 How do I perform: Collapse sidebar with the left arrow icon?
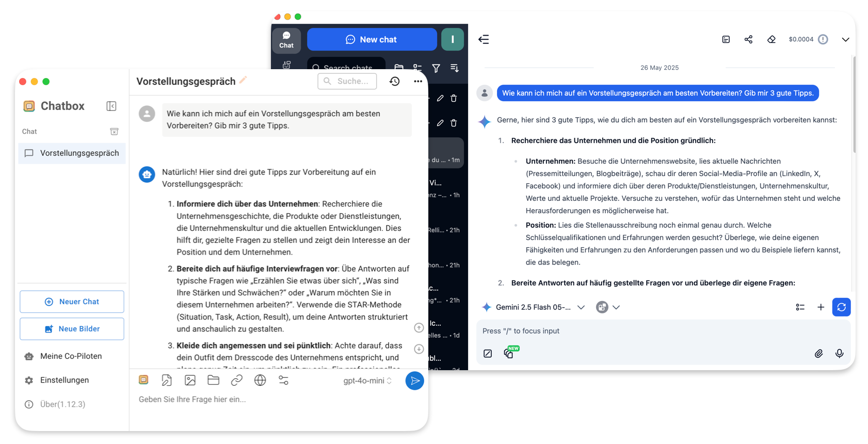(484, 39)
